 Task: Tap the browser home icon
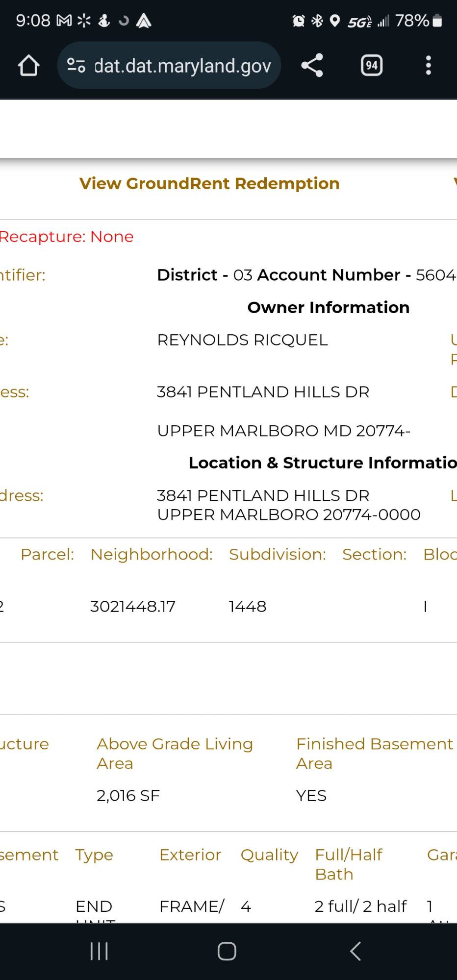[x=28, y=66]
